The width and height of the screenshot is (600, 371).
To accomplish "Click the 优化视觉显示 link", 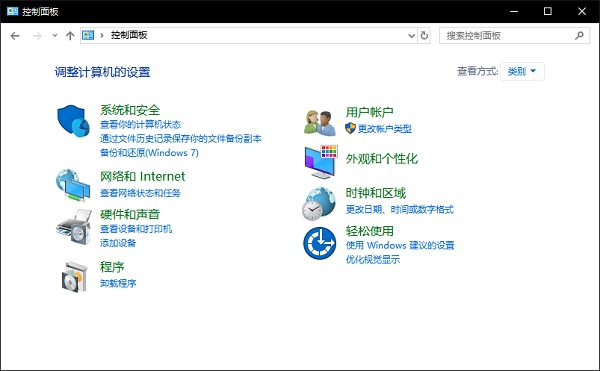I will click(373, 259).
